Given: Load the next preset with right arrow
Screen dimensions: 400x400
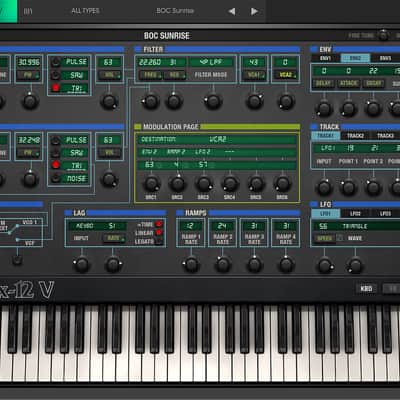Looking at the screenshot, I should pos(254,11).
